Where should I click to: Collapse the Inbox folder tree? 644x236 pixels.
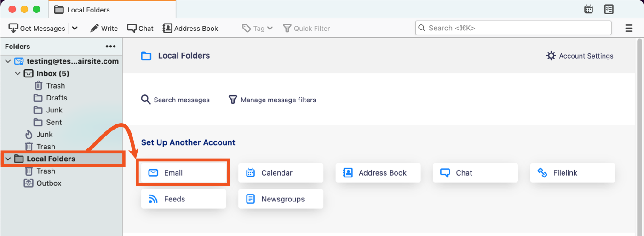pos(18,73)
